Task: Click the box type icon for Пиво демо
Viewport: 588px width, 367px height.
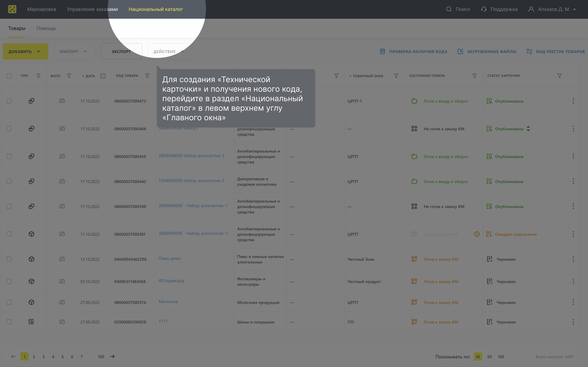Action: tap(31, 259)
